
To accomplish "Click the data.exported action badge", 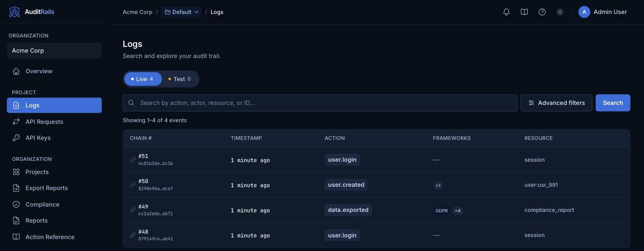I will coord(348,210).
